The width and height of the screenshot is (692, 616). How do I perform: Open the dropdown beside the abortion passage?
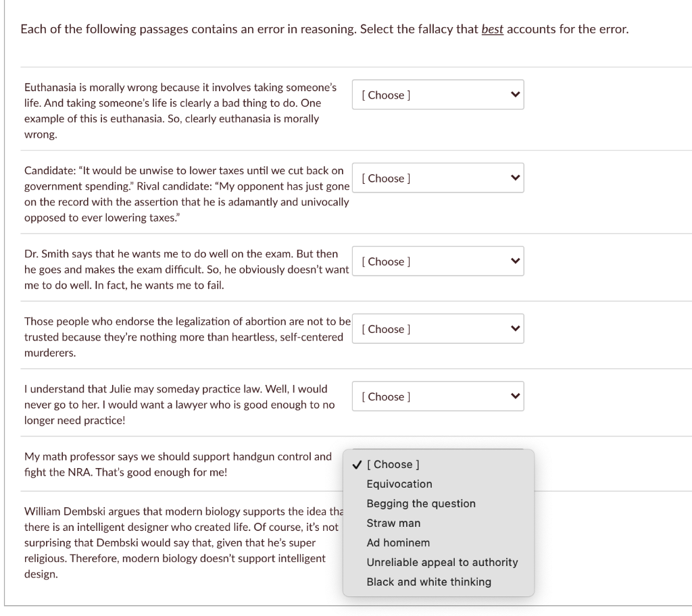click(x=438, y=328)
